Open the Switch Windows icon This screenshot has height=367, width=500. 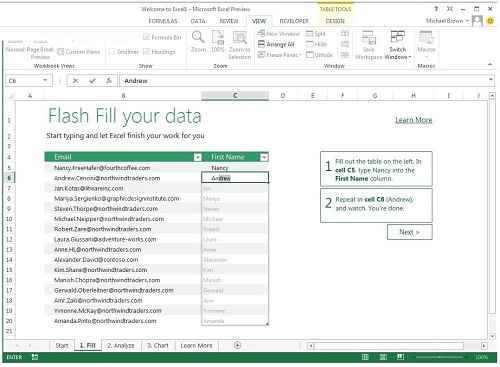[397, 37]
